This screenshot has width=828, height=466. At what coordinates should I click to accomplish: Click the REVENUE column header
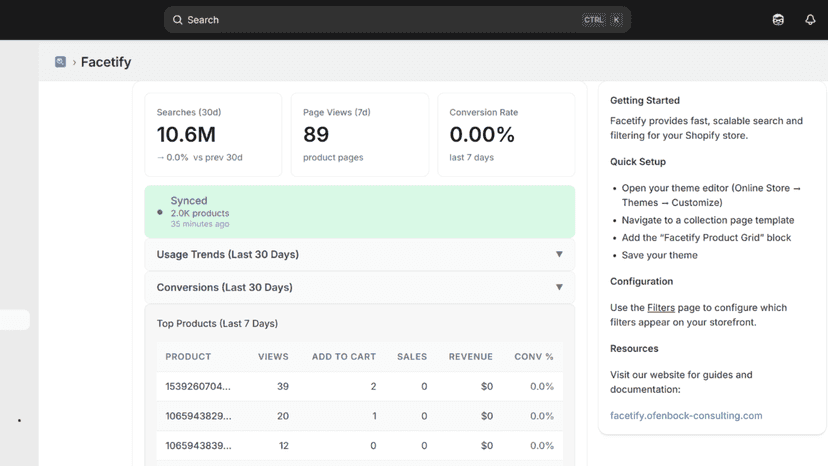(x=471, y=357)
